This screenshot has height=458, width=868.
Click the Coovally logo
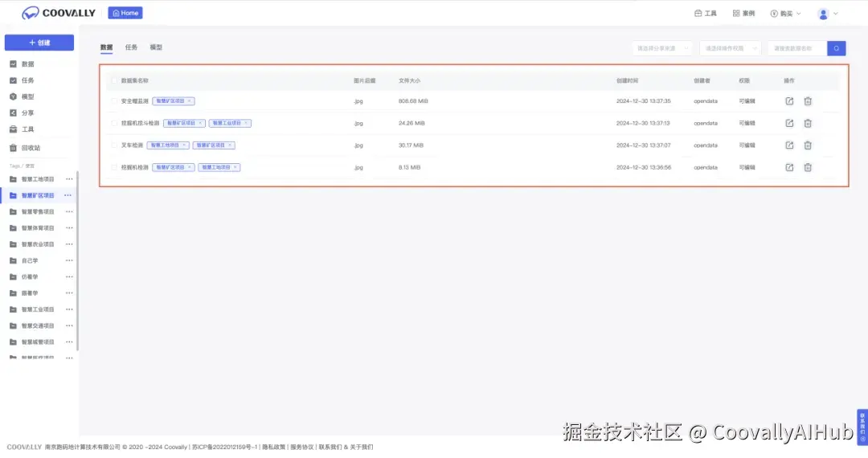tap(59, 13)
